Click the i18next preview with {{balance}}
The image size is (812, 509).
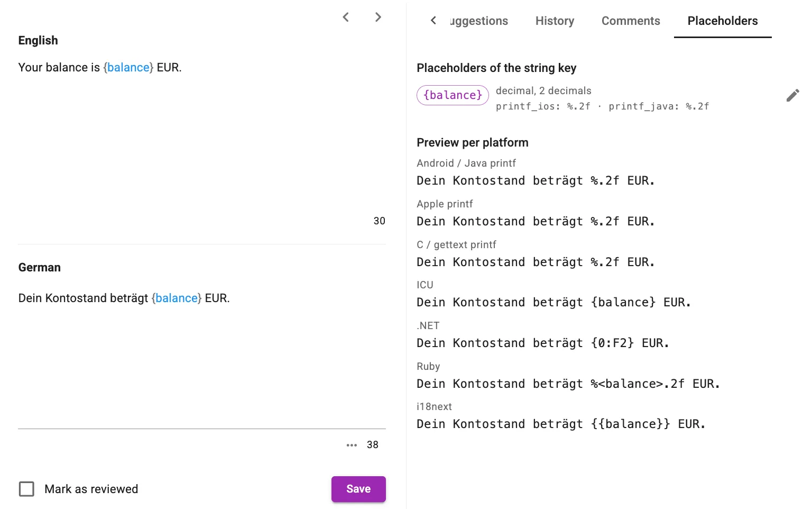(x=561, y=424)
